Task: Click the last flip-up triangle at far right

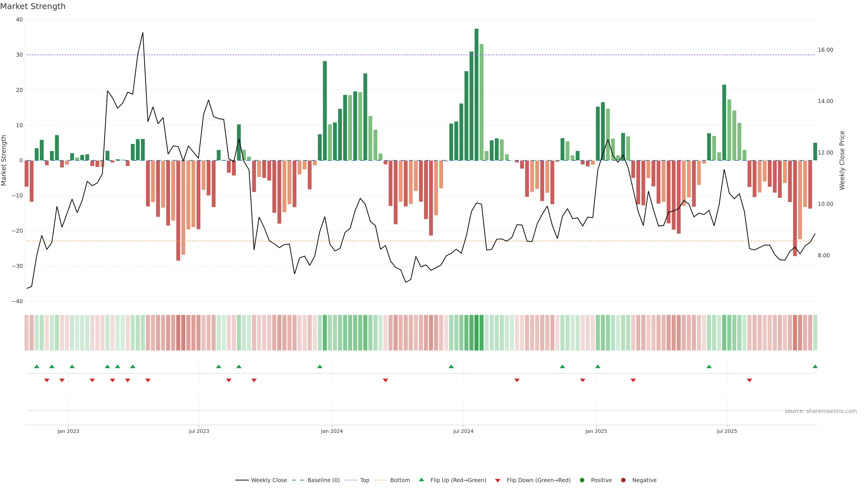Action: click(815, 366)
